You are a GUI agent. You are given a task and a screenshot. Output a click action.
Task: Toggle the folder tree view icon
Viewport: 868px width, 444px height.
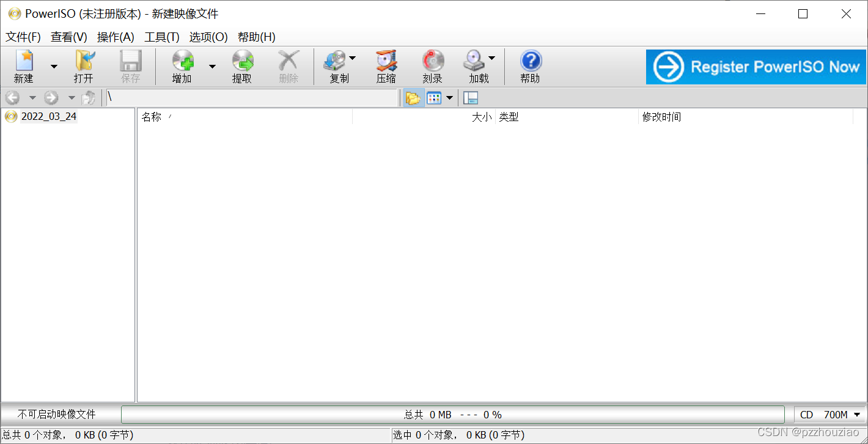[x=414, y=98]
